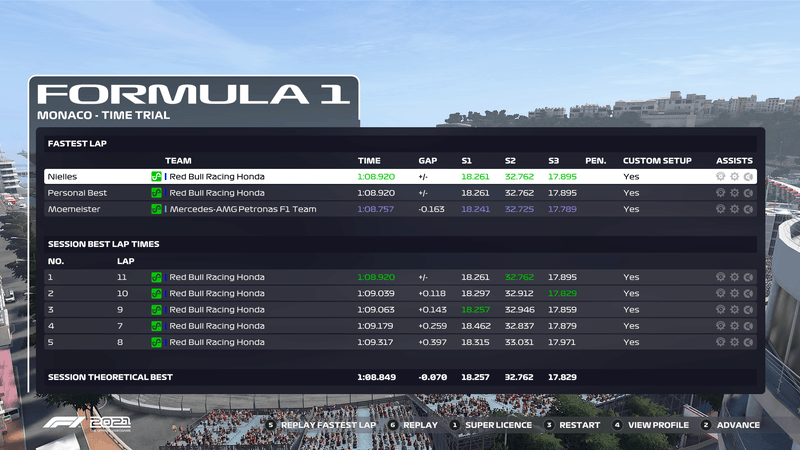This screenshot has width=800, height=450.
Task: Advance to the next screen
Action: (731, 425)
